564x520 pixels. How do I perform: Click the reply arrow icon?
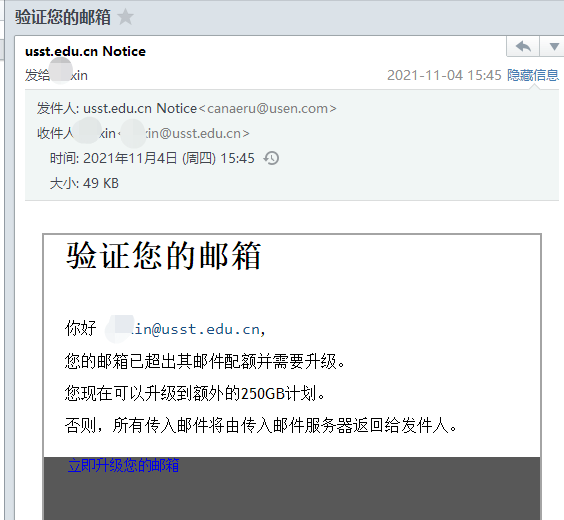tap(523, 46)
